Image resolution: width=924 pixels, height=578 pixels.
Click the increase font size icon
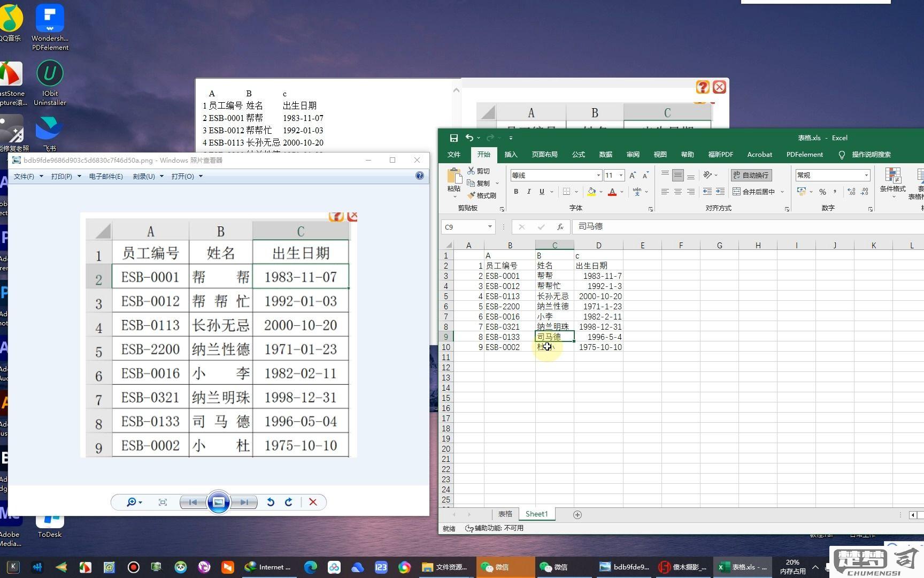click(x=633, y=175)
